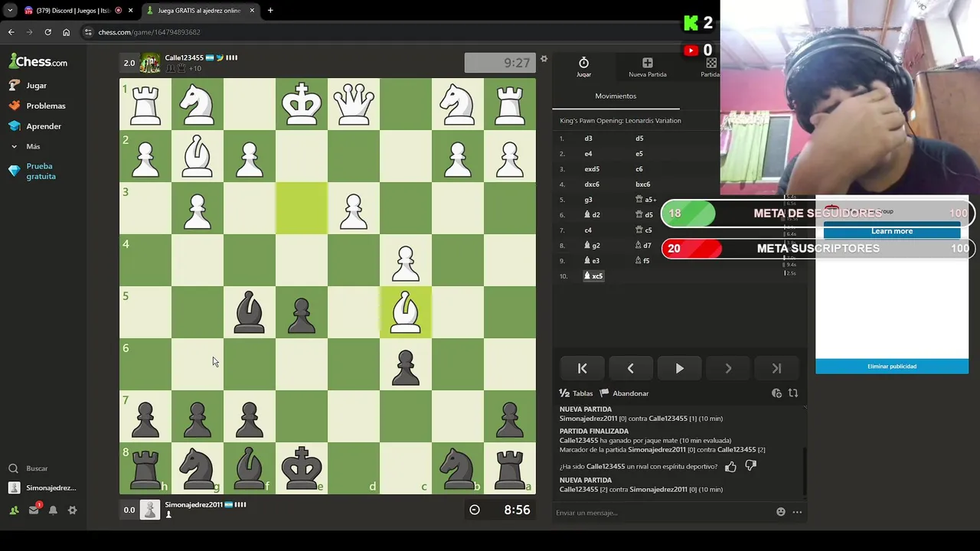
Task: Click player name Simonajedrez2011 below board
Action: 194,505
